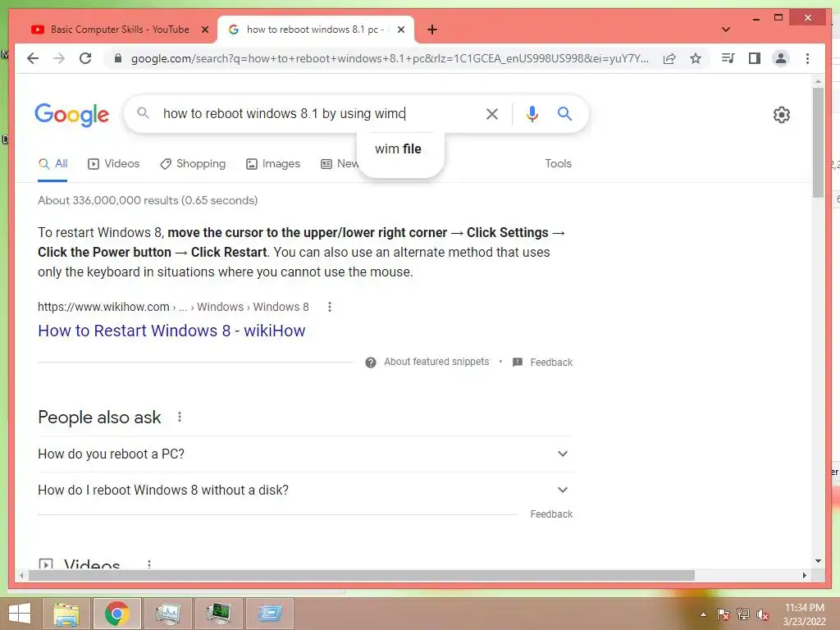Viewport: 840px width, 630px height.
Task: Open options dots beside People also ask
Action: pos(180,417)
